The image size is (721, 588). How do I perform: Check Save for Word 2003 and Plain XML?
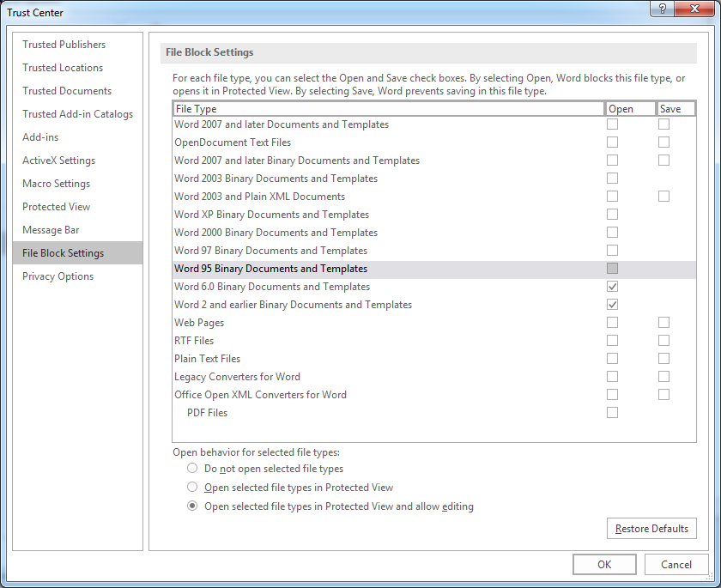(x=663, y=197)
